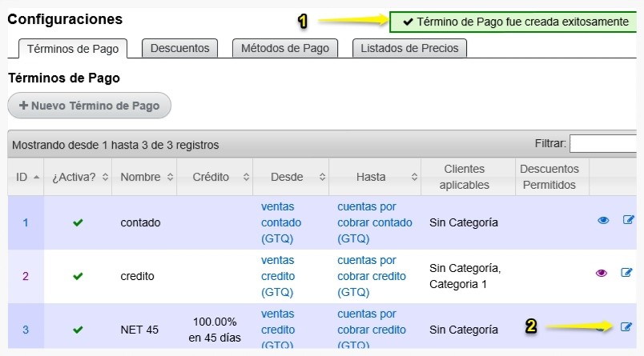
Task: Open ID 2 record link
Action: pyautogui.click(x=26, y=277)
